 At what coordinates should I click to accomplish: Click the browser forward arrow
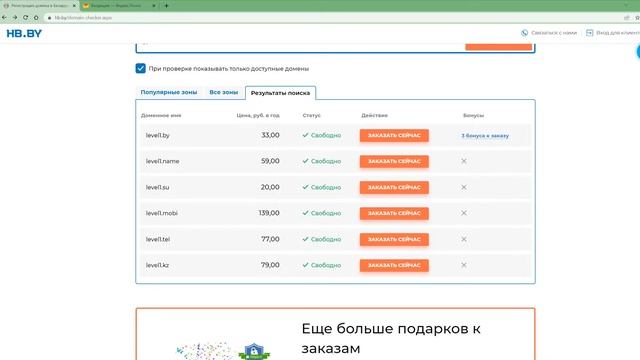[x=15, y=18]
